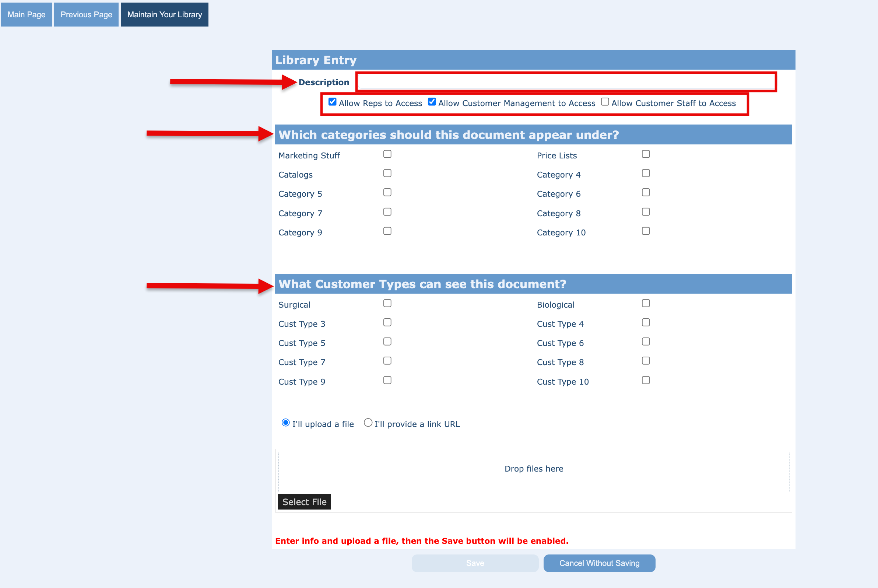Click the Save button

(475, 563)
